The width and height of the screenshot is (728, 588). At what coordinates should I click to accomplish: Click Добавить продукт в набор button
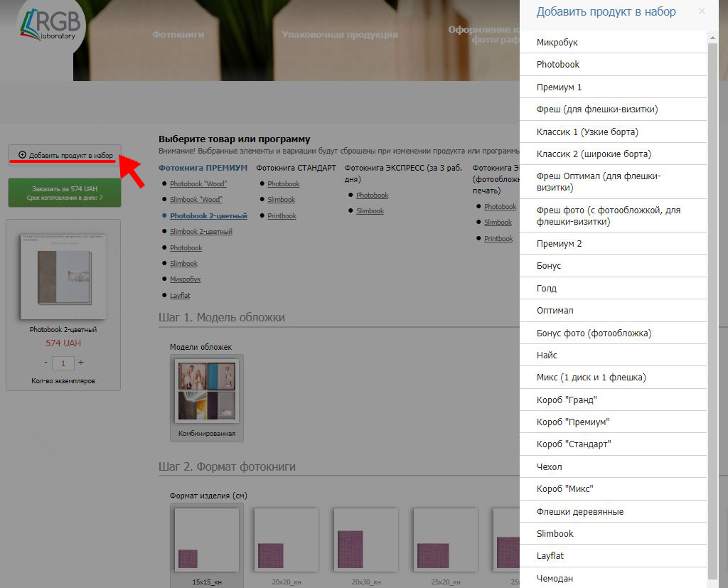click(65, 155)
